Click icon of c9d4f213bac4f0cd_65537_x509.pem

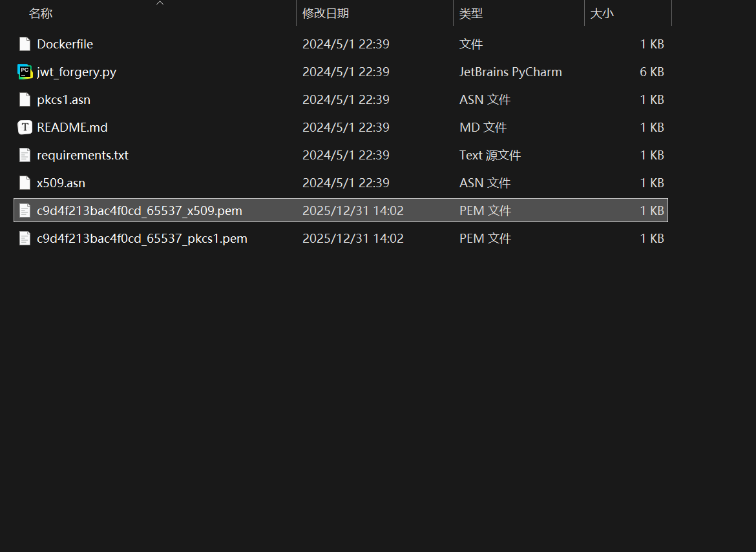(25, 210)
